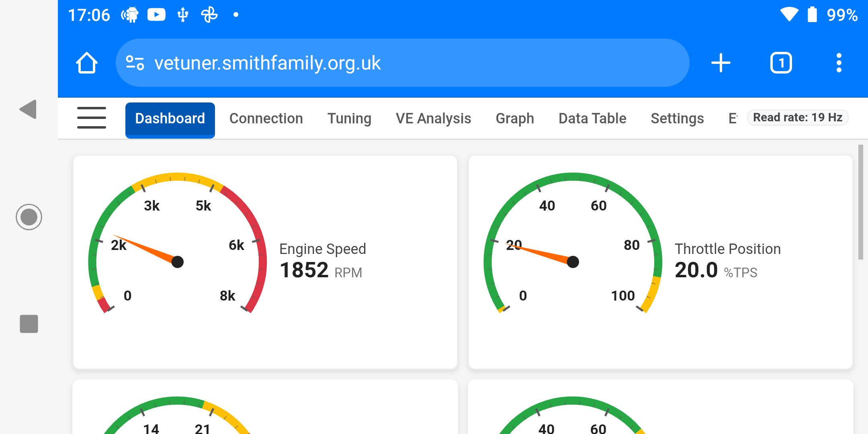This screenshot has height=434, width=868.
Task: Open a new browser tab
Action: coord(721,63)
